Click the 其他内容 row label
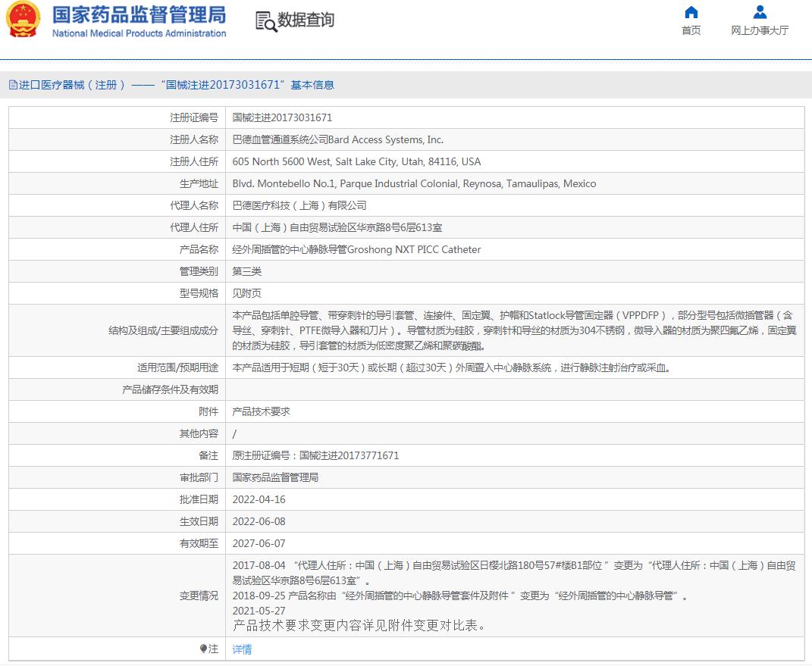Screen dimensions: 812x666 199,433
